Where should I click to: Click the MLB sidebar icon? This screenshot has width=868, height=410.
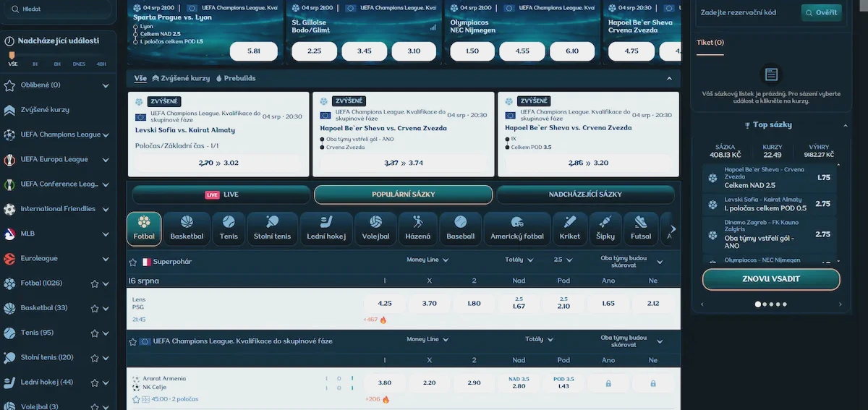pyautogui.click(x=9, y=234)
